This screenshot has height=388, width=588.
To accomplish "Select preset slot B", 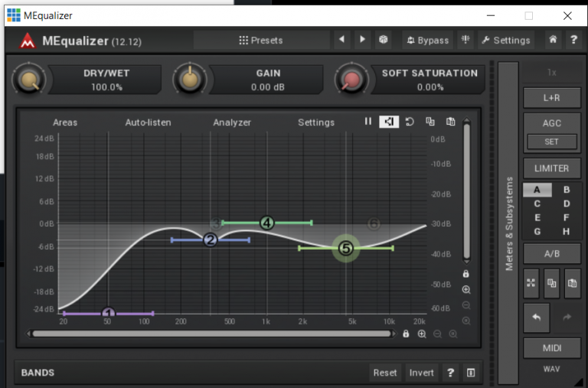I will coord(567,190).
